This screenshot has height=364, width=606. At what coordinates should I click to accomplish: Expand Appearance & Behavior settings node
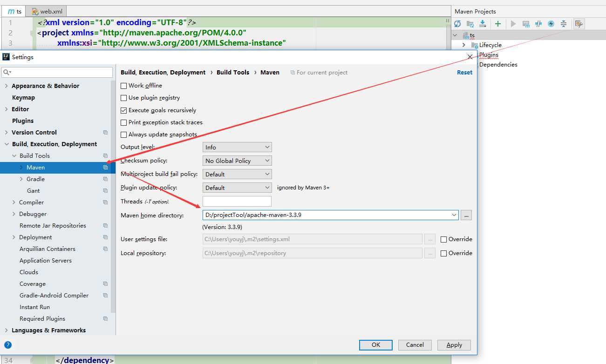6,86
